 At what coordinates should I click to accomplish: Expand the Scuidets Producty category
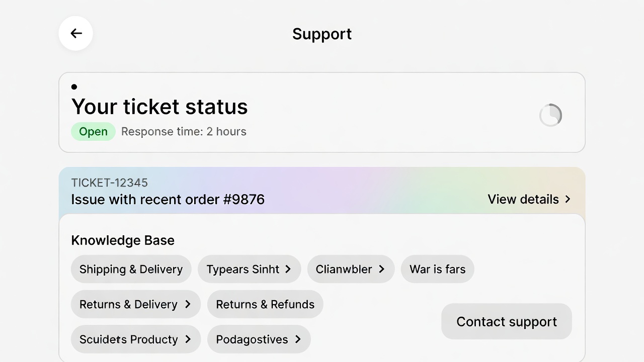pyautogui.click(x=135, y=339)
